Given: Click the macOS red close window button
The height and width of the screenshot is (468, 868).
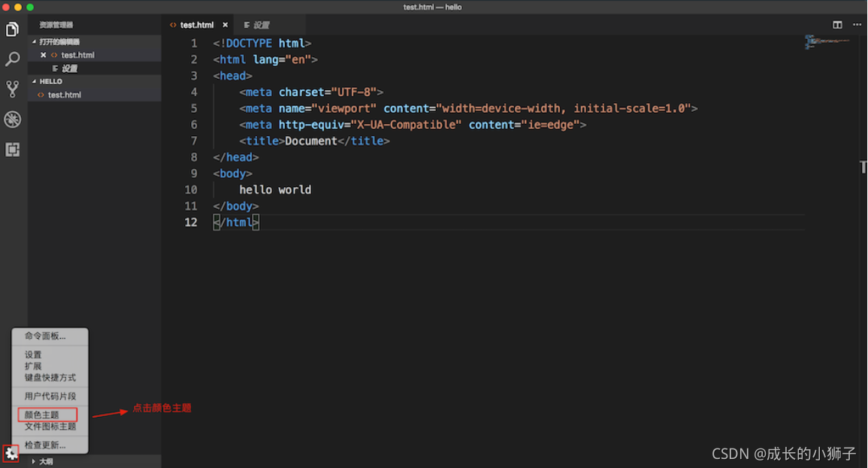Looking at the screenshot, I should (x=6, y=8).
